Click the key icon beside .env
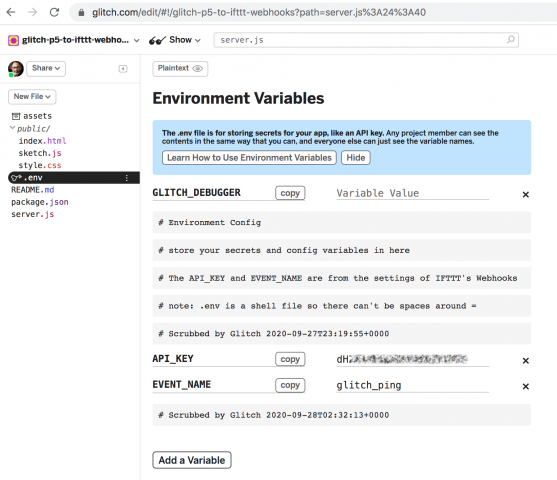 [x=16, y=178]
